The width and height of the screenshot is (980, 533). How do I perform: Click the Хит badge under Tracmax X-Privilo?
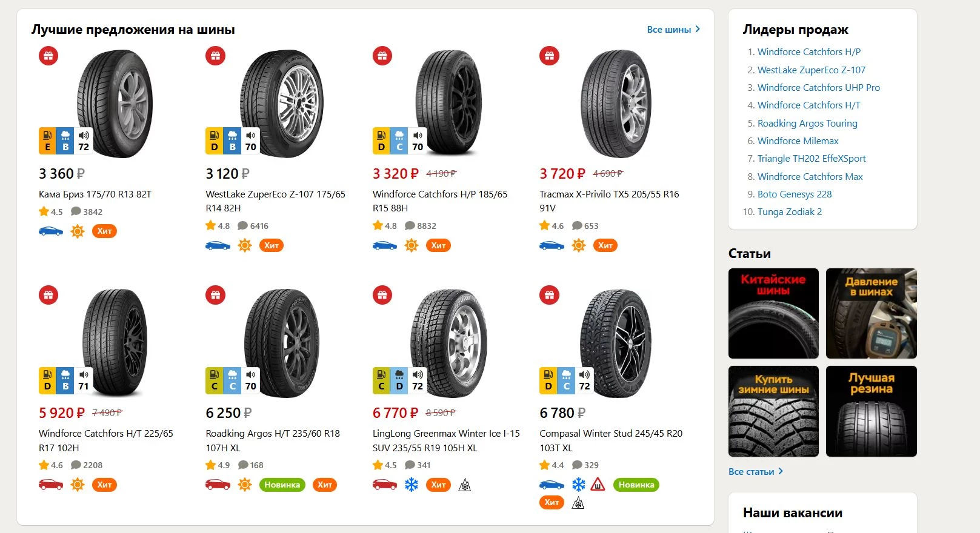click(x=605, y=245)
